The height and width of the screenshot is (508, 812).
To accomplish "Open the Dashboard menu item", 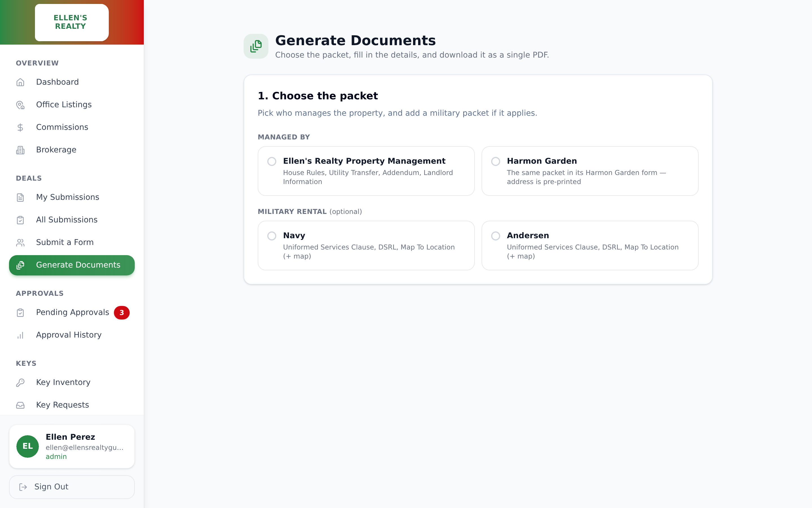I will tap(72, 82).
